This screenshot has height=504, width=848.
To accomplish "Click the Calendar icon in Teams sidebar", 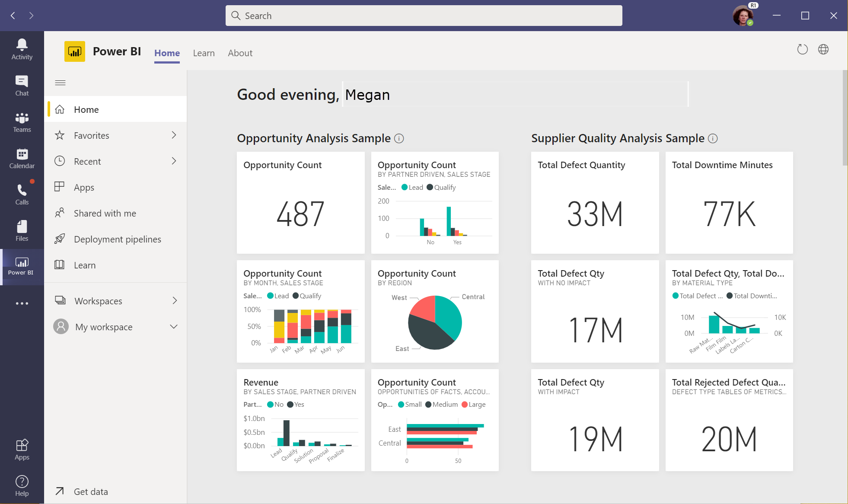I will point(22,154).
